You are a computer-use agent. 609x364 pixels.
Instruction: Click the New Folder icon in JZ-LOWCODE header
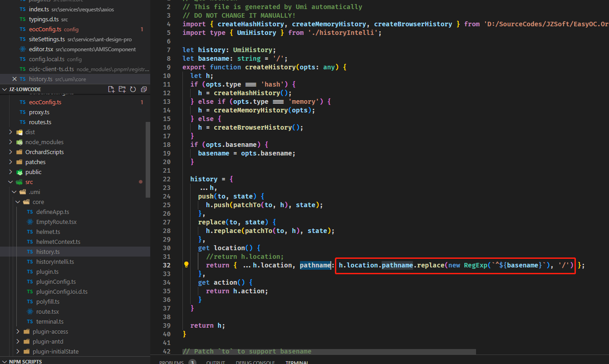(x=122, y=89)
